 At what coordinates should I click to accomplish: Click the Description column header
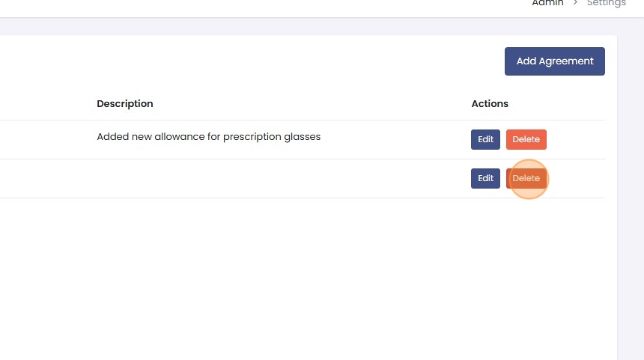124,103
